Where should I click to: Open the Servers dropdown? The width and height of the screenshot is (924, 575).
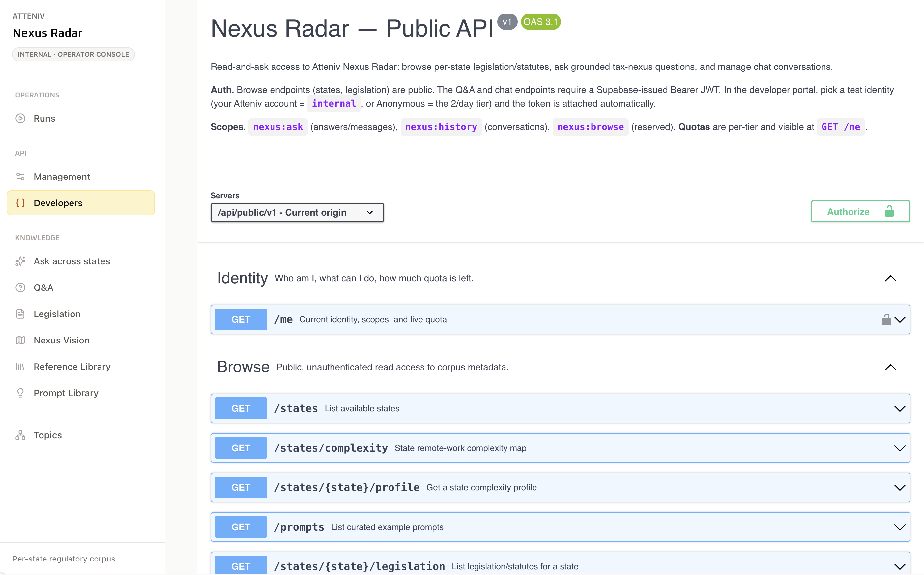tap(297, 212)
